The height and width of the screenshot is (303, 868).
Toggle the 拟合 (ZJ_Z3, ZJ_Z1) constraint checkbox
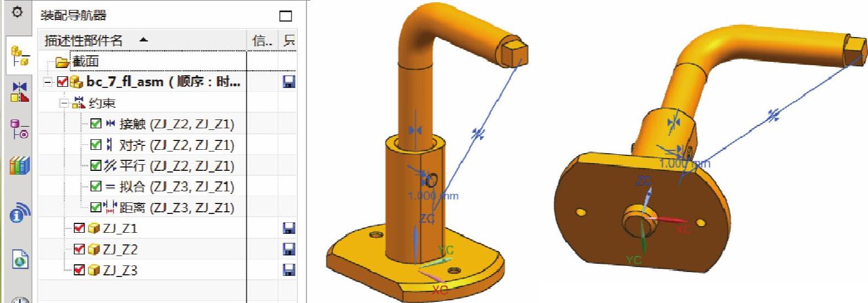click(x=96, y=186)
